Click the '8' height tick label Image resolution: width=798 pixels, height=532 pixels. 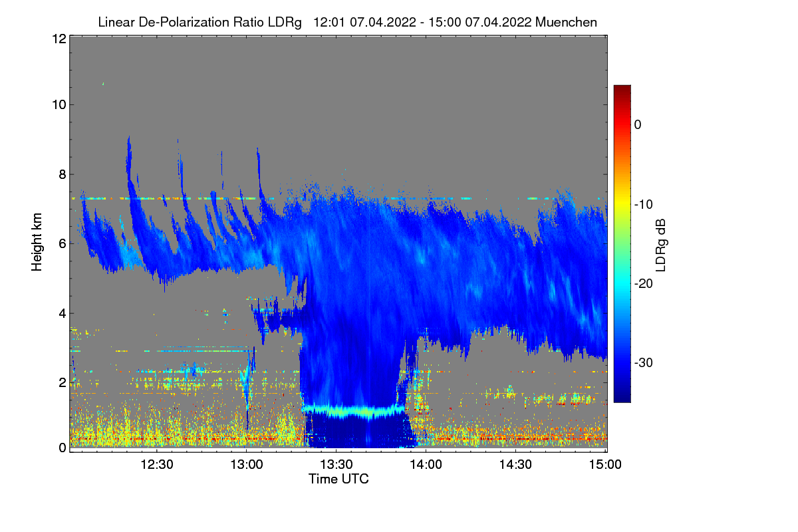[x=61, y=174]
